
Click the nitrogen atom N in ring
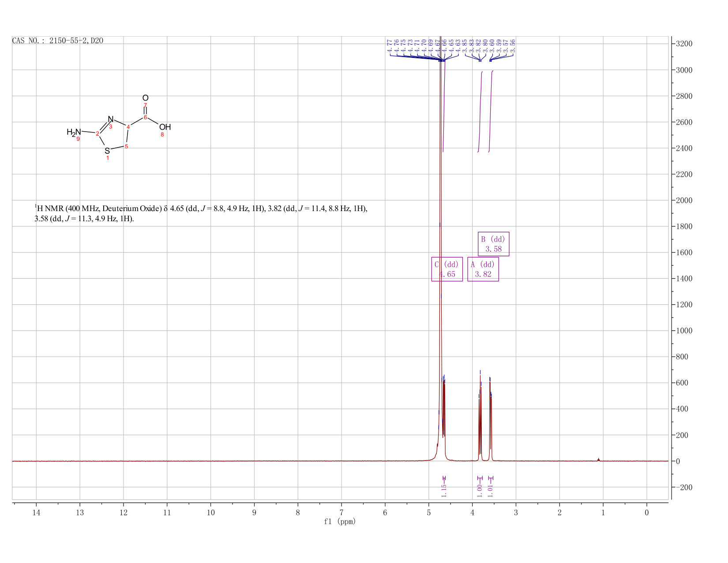tap(111, 119)
